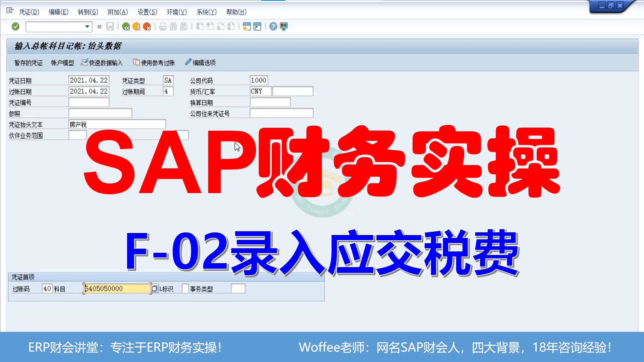
Task: Click the 伙伴业务范围 input field
Action: tap(78, 135)
